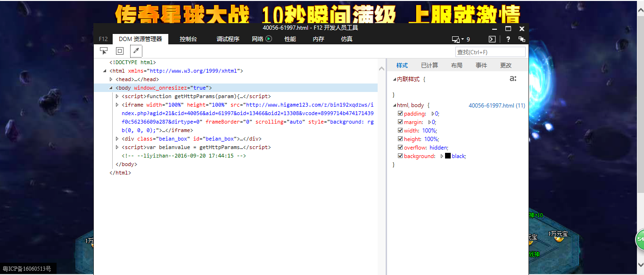Switch to the 调试程序 tab
This screenshot has height=275, width=644.
pos(228,39)
